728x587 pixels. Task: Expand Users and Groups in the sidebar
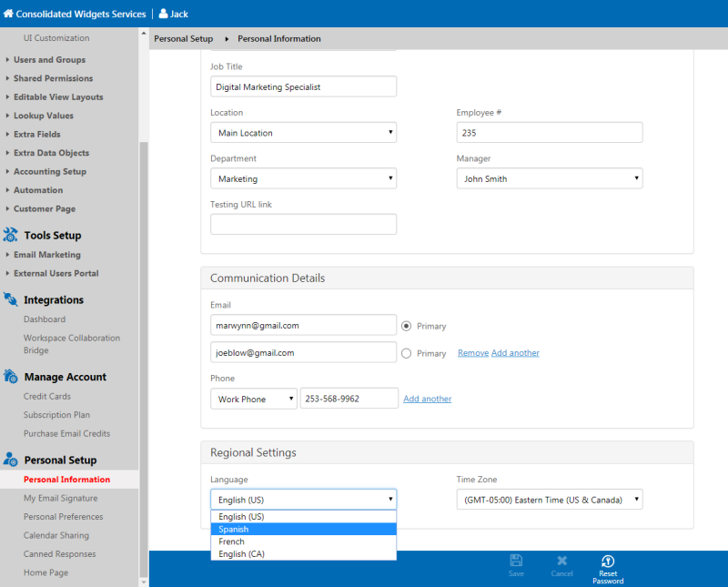tap(49, 59)
